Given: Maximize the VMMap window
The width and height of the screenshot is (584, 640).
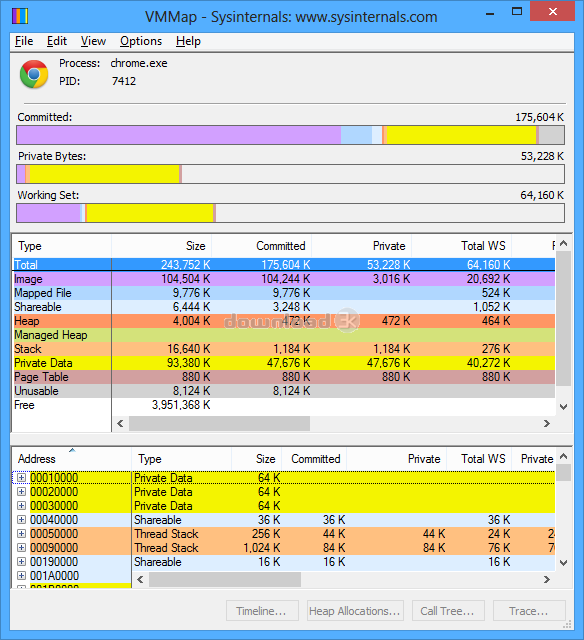Looking at the screenshot, I should [517, 12].
